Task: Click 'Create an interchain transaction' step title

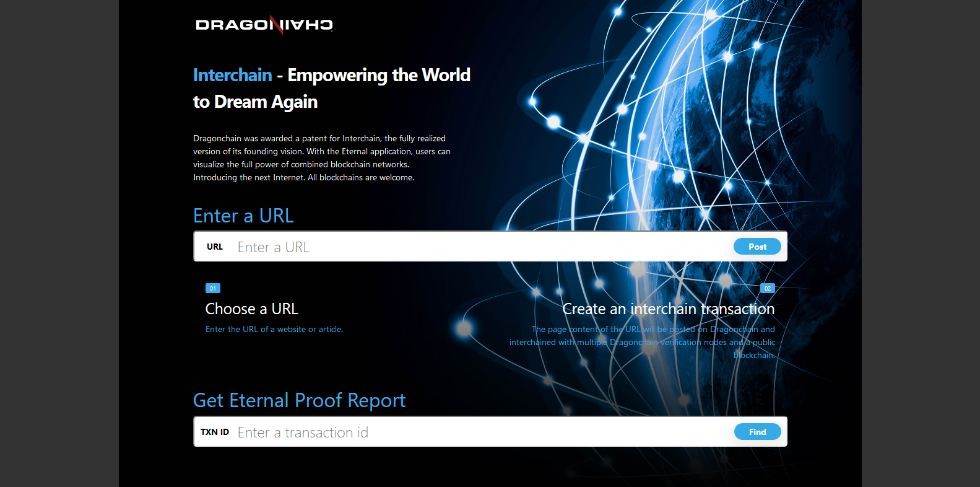Action: [669, 309]
